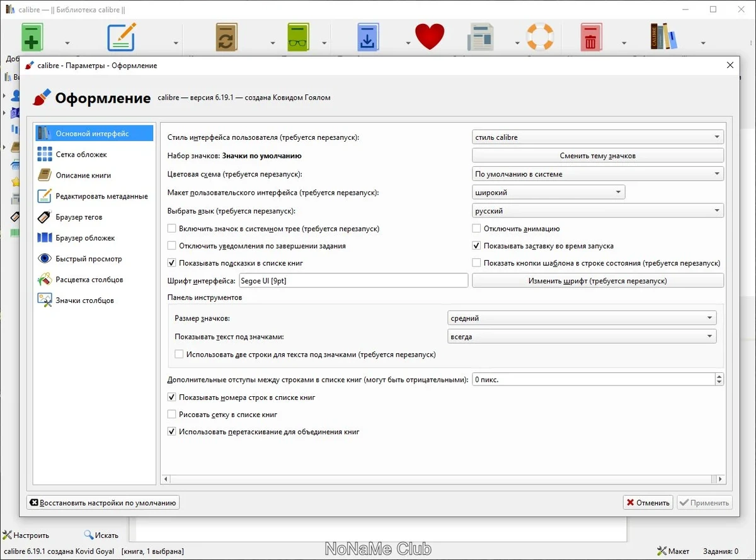Click the Шрифт интерфейса text field
Image resolution: width=756 pixels, height=560 pixels.
point(353,281)
